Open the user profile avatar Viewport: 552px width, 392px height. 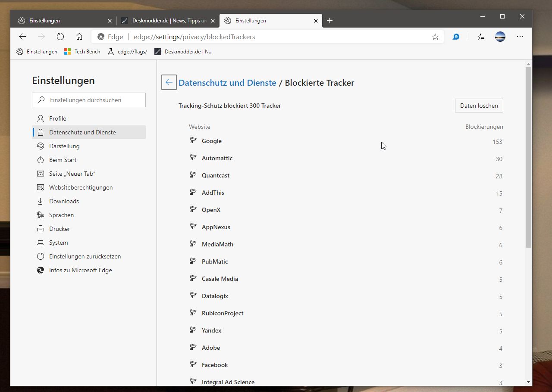(500, 37)
